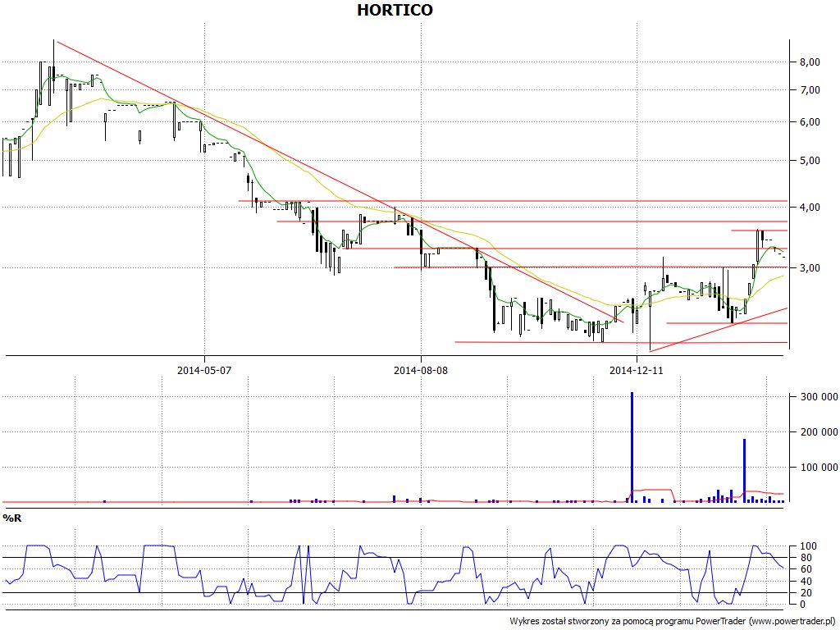Select the 2014-12-11 date label
This screenshot has width=840, height=630.
coord(637,370)
